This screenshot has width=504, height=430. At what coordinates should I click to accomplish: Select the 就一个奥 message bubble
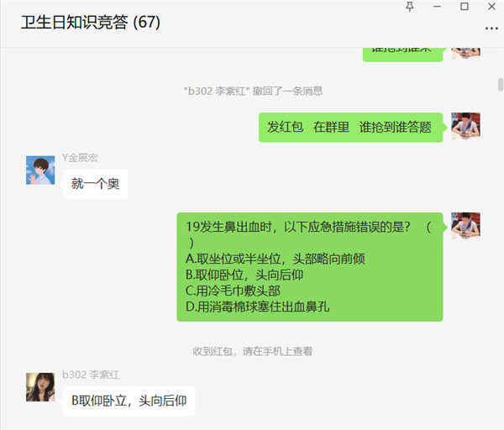(96, 184)
